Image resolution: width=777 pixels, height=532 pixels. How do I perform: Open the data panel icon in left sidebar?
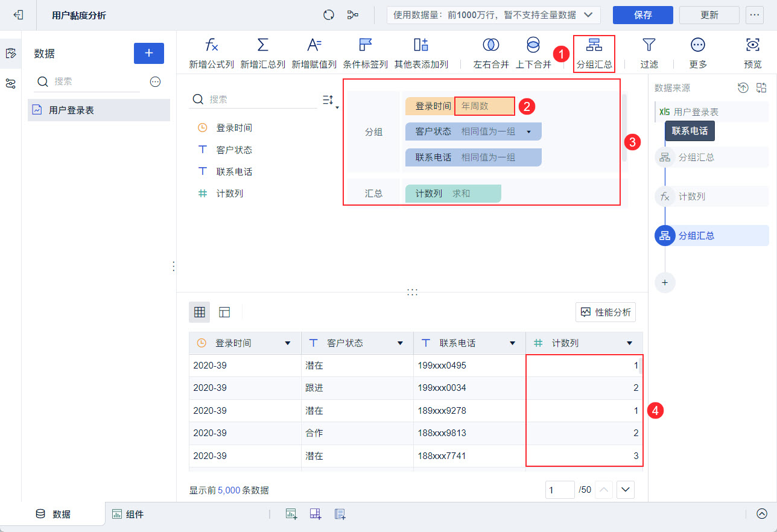click(10, 53)
